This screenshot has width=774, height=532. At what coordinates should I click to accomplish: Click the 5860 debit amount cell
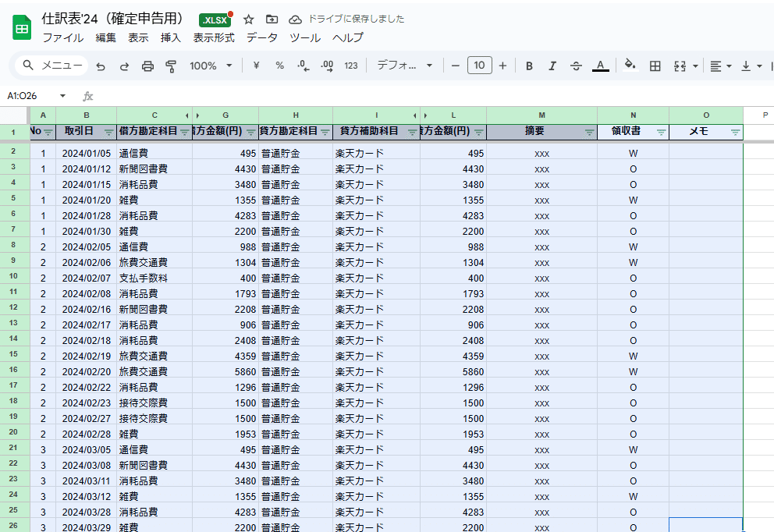(225, 372)
